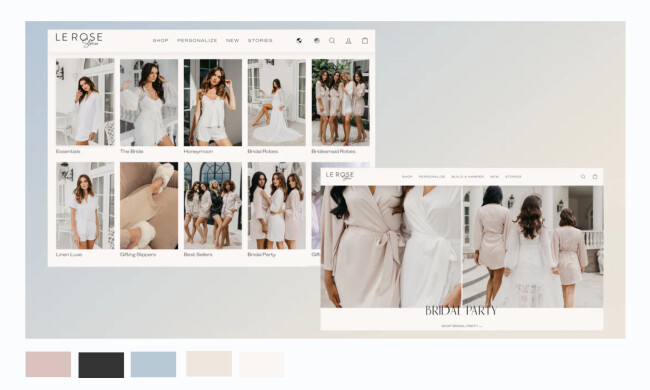650x390 pixels.
Task: Open the Gifting Slippers collection photo
Action: (149, 206)
